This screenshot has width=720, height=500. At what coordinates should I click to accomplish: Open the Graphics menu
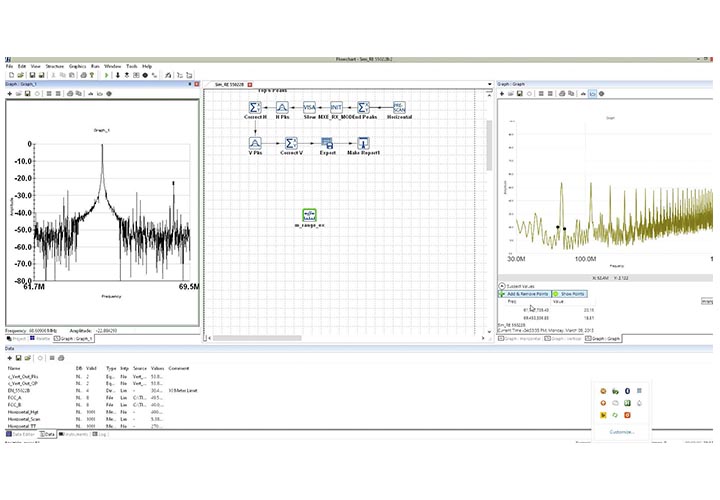tap(78, 66)
